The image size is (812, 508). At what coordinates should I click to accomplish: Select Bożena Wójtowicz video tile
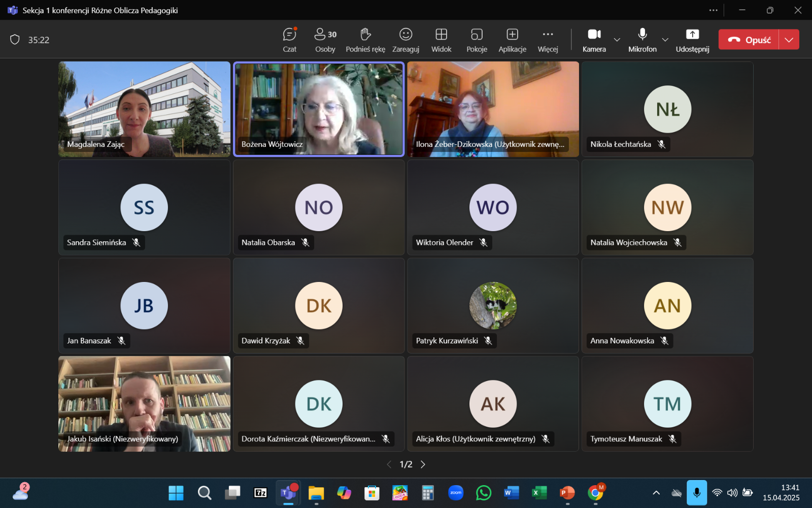(x=319, y=109)
